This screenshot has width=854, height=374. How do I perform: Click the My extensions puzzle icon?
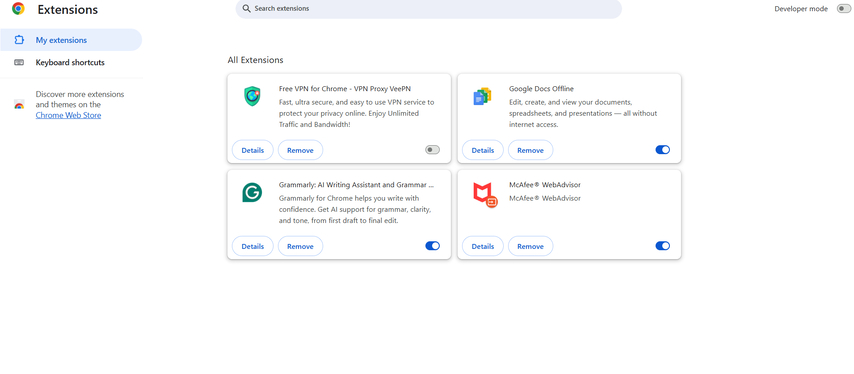19,40
